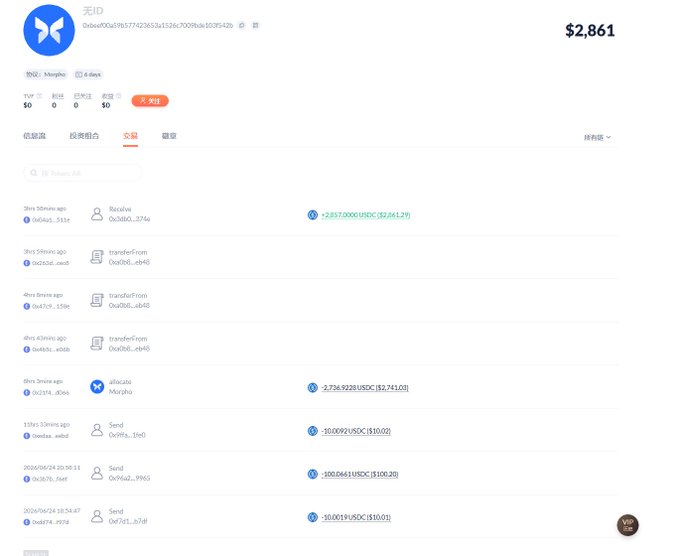The height and width of the screenshot is (556, 680).
Task: Open the 0xa0b8...eb48 address on the 4hrs 43mins row
Action: click(x=129, y=348)
